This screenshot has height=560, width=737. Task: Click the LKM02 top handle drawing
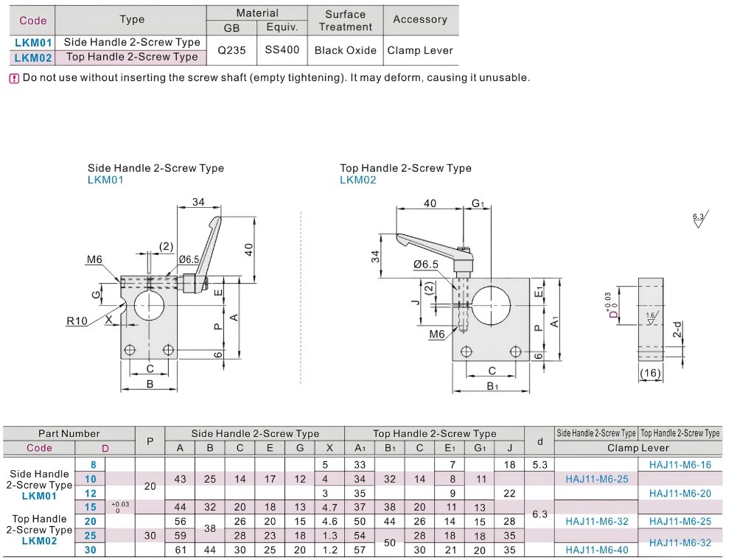(470, 296)
